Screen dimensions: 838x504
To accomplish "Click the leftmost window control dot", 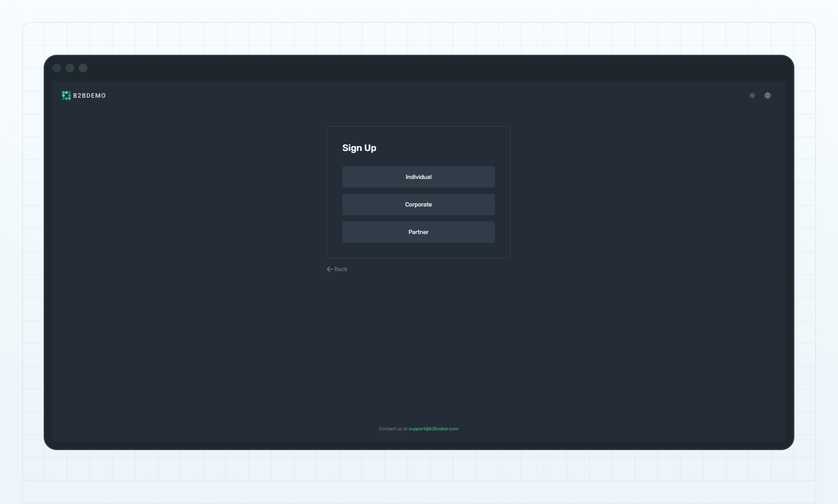I will coord(57,68).
